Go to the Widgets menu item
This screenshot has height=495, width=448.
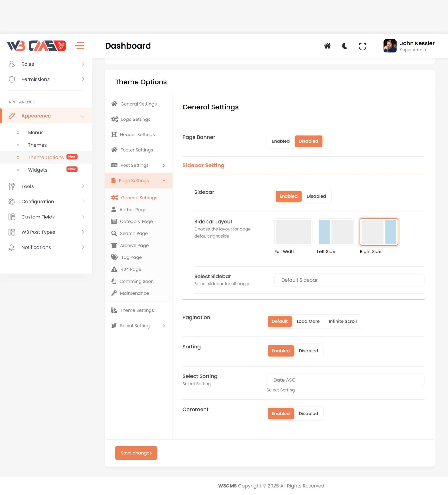[x=38, y=170]
